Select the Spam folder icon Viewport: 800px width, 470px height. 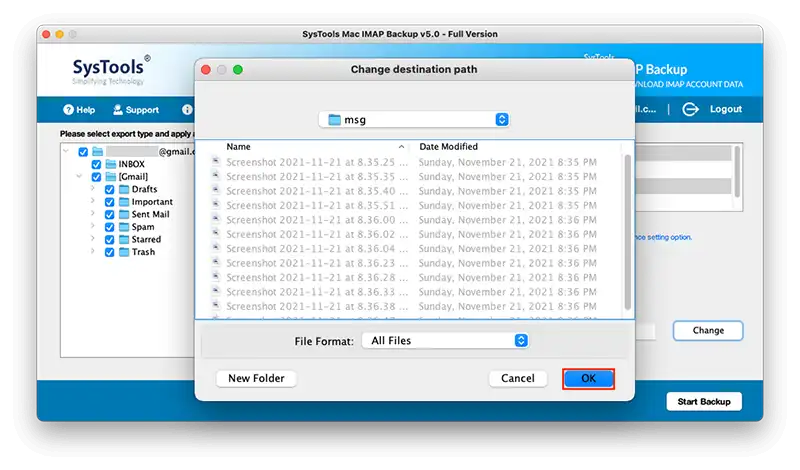tap(124, 227)
